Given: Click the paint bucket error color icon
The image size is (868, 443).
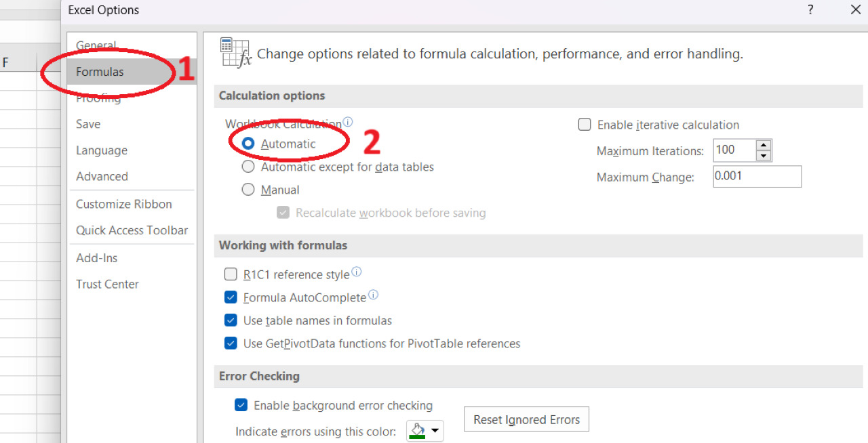Looking at the screenshot, I should coord(418,431).
